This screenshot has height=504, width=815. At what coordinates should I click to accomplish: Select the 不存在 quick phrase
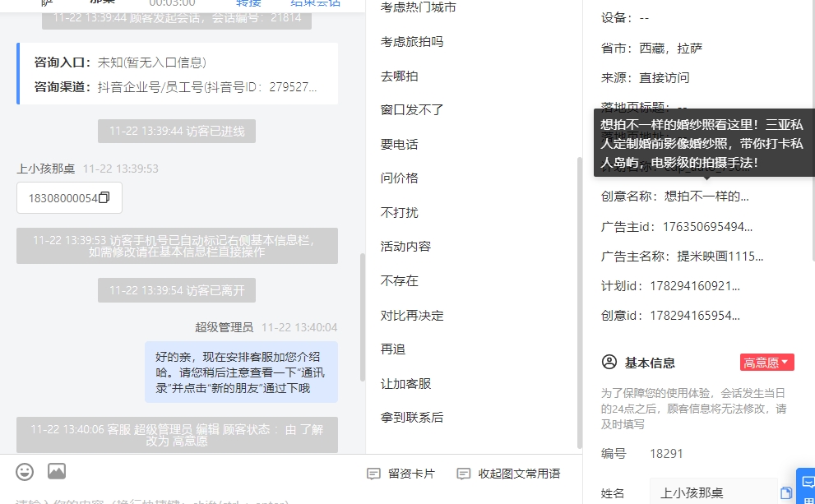[399, 281]
